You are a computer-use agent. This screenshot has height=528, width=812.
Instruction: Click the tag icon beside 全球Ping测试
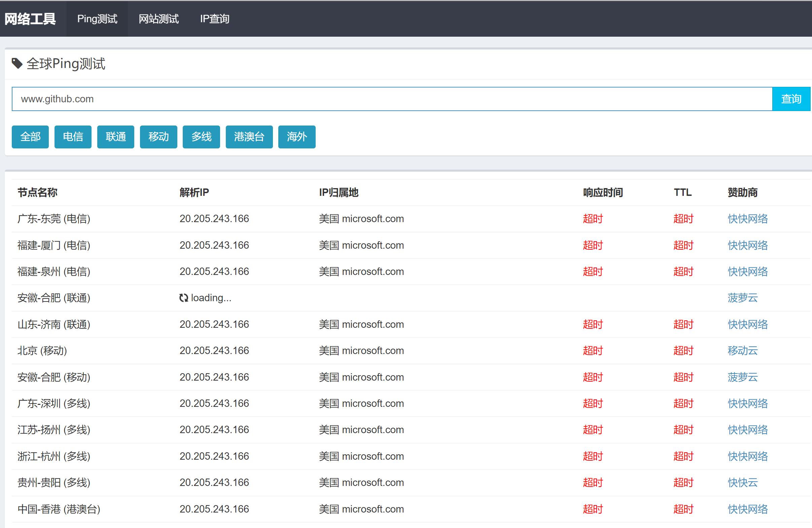[17, 64]
